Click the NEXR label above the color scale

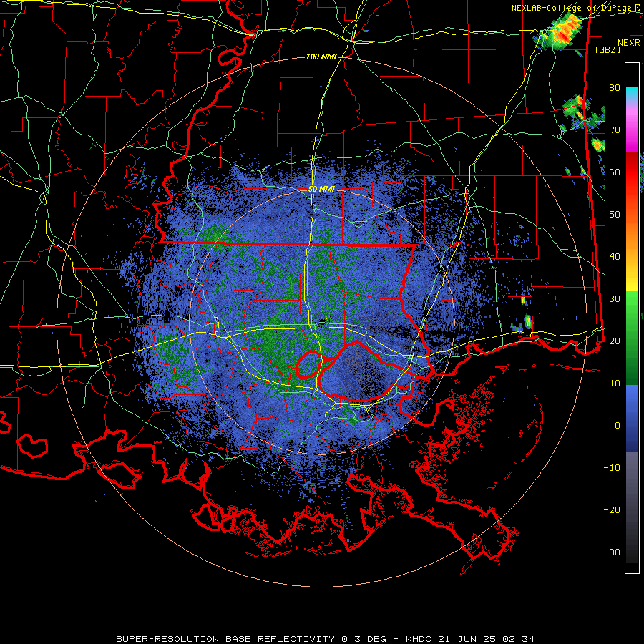click(x=629, y=43)
